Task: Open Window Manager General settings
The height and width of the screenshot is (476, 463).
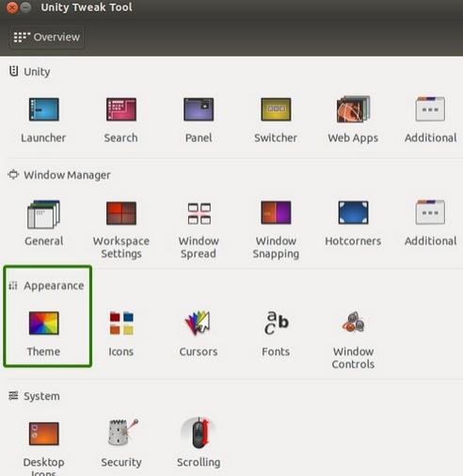Action: 43,214
